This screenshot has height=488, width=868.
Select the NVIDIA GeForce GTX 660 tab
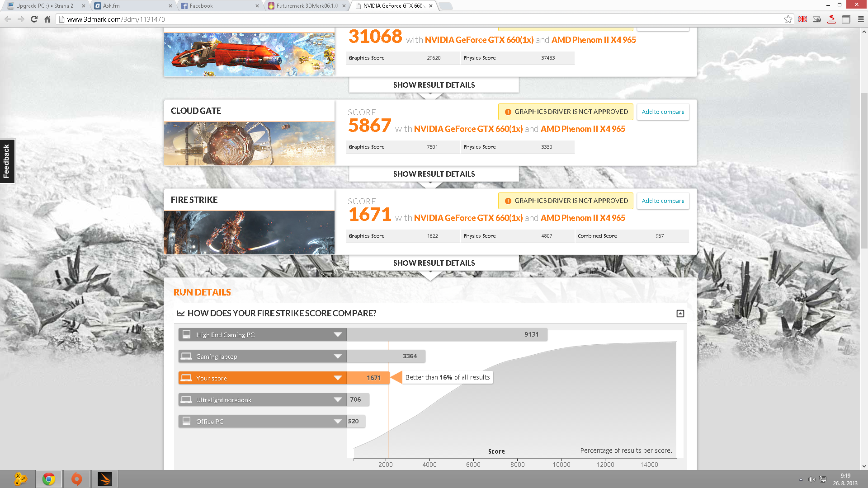393,6
